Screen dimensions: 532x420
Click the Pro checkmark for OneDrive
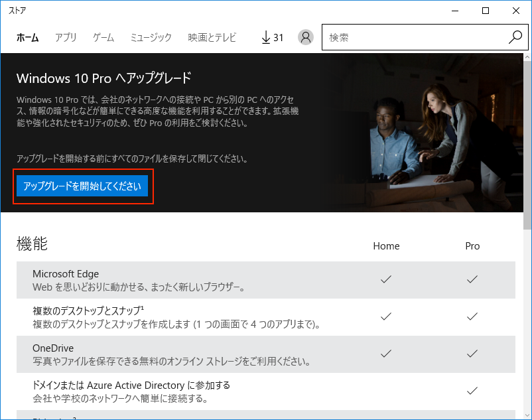click(472, 354)
